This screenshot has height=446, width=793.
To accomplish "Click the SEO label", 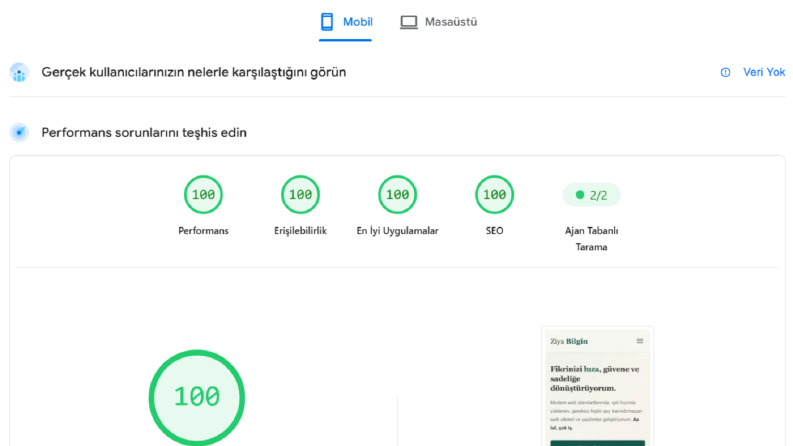I will (495, 231).
